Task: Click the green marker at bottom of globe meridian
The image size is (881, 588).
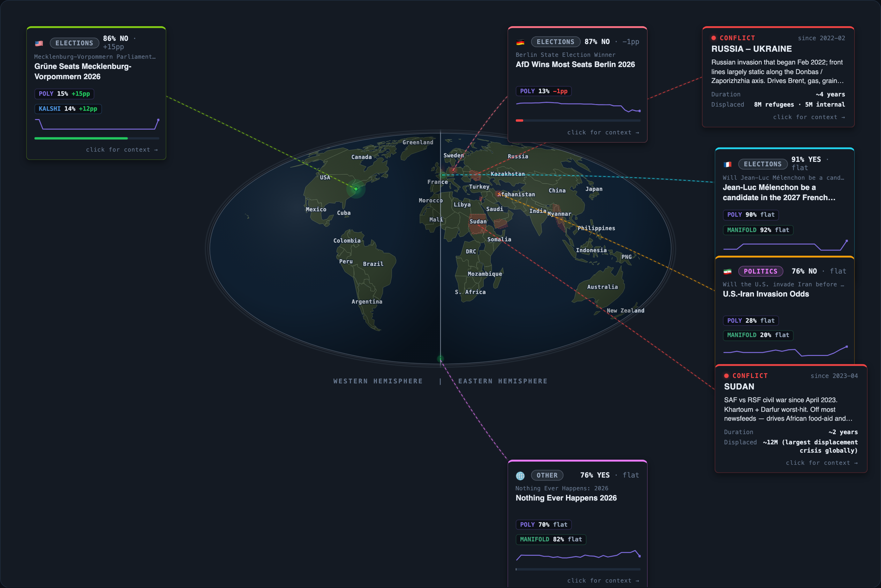Action: 440,359
